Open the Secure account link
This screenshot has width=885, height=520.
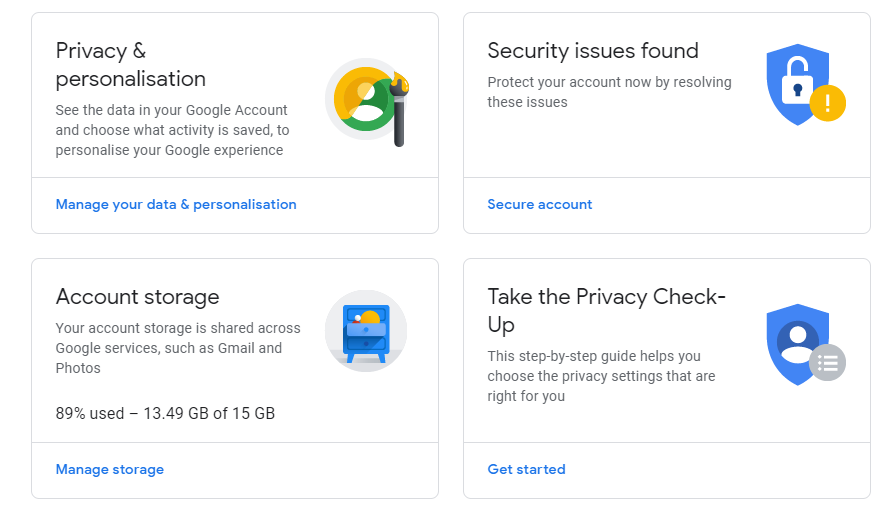coord(540,204)
